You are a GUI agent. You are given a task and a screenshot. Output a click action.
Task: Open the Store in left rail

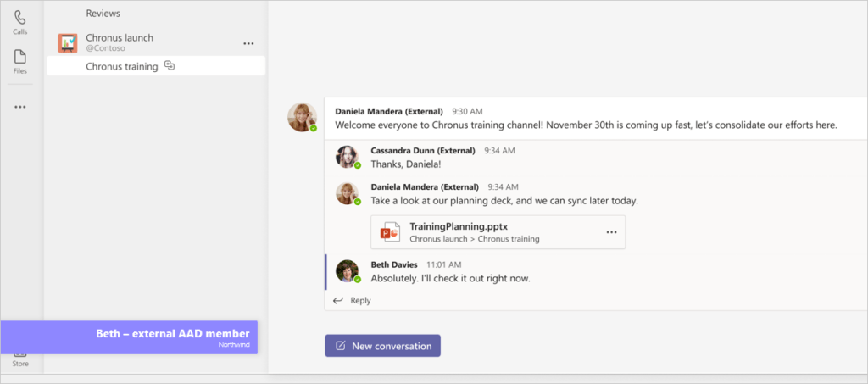[x=20, y=359]
